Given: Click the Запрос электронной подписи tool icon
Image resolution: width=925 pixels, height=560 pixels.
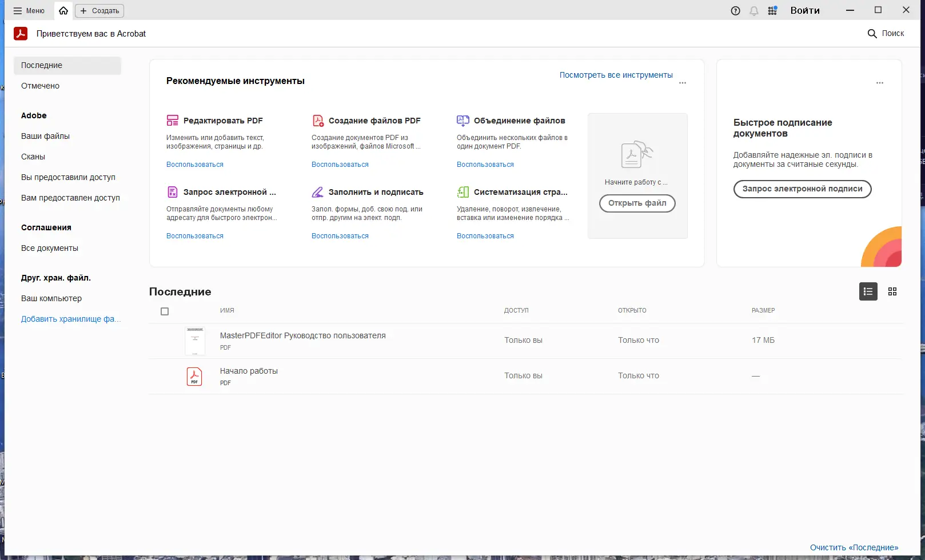Looking at the screenshot, I should pos(173,192).
